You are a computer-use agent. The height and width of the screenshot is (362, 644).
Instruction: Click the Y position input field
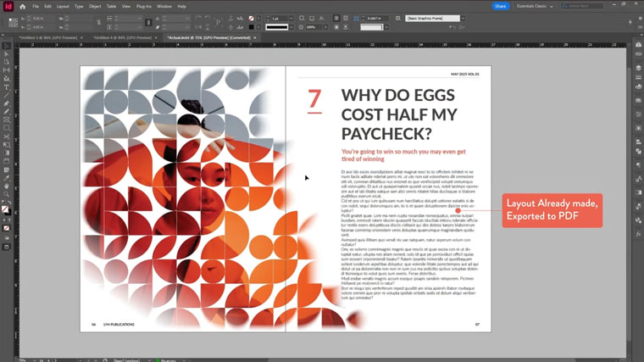[43, 27]
